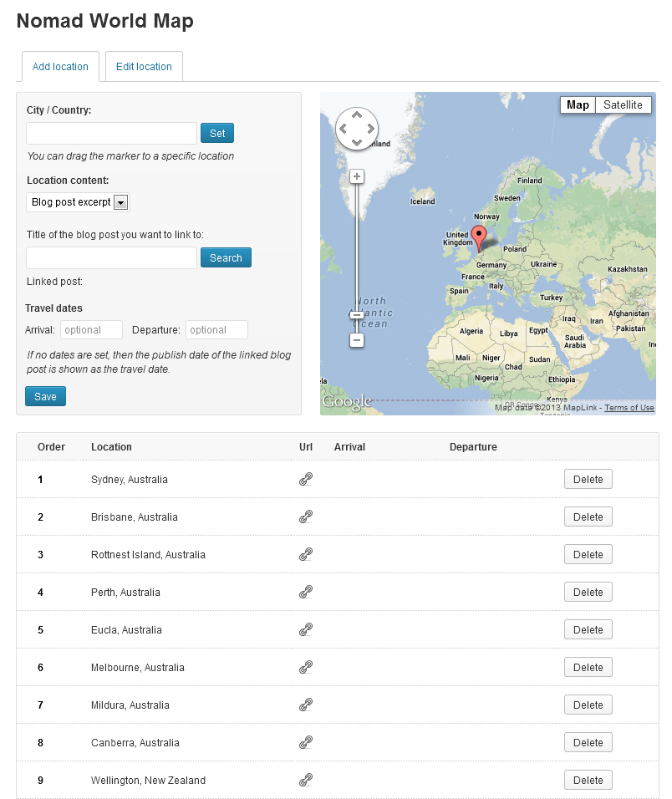672x799 pixels.
Task: Open the map Terms of Use link
Action: (629, 408)
